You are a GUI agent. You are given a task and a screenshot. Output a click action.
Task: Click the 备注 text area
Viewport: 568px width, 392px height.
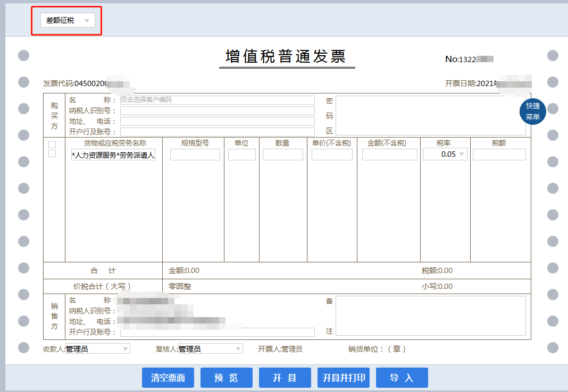[x=430, y=316]
